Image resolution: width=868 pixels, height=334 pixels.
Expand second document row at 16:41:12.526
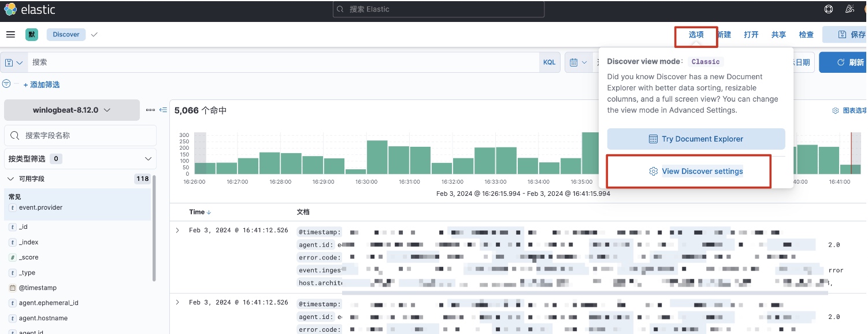(x=177, y=302)
